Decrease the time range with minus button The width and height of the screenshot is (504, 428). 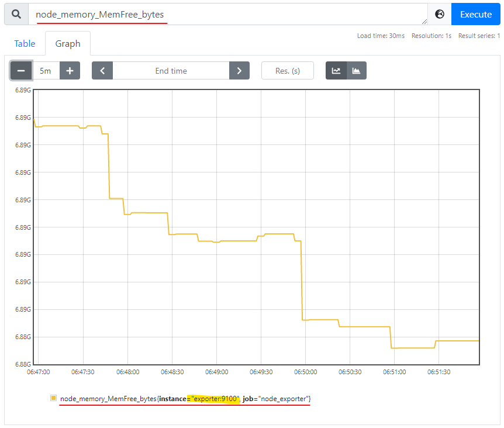click(21, 71)
